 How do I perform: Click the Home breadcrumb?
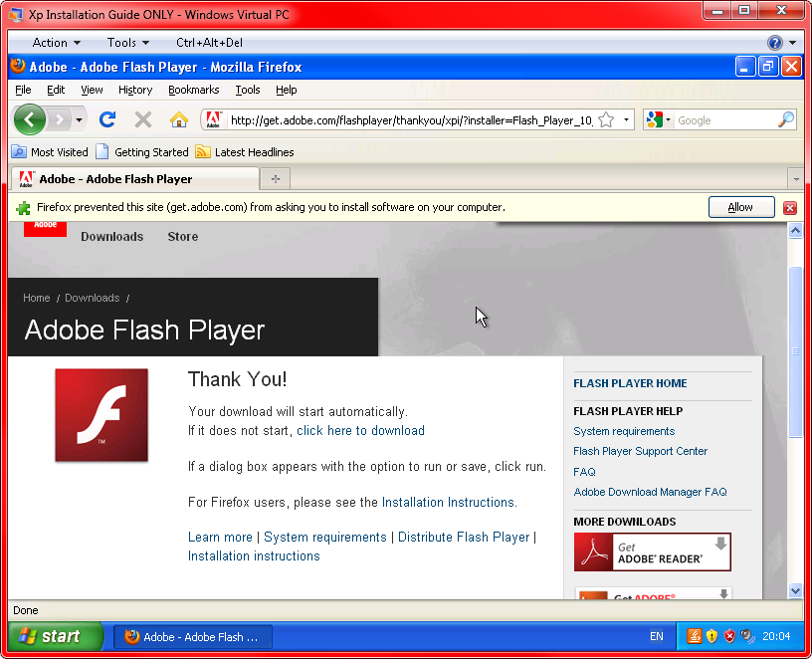coord(36,298)
